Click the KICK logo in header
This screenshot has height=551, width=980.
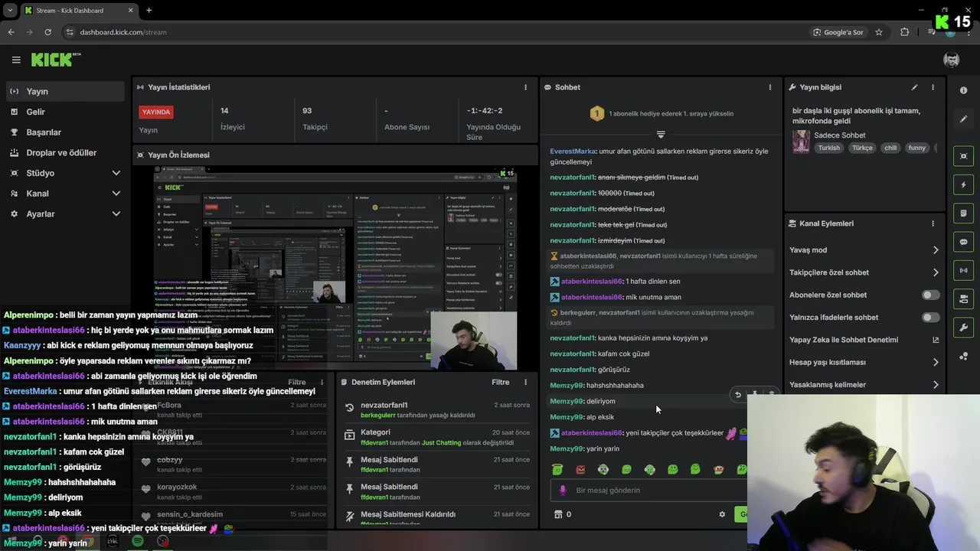pyautogui.click(x=56, y=60)
